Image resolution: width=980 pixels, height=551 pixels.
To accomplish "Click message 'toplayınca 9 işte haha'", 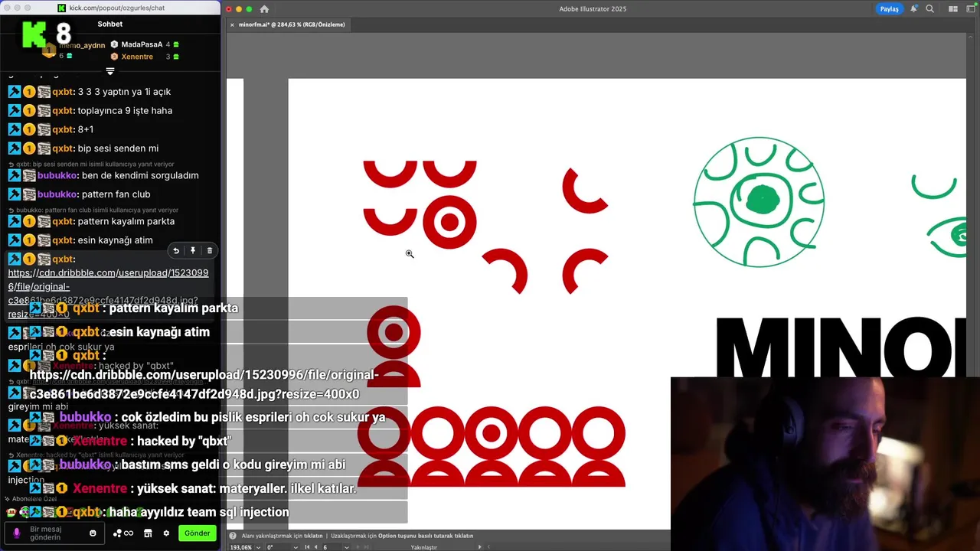I will coord(125,111).
